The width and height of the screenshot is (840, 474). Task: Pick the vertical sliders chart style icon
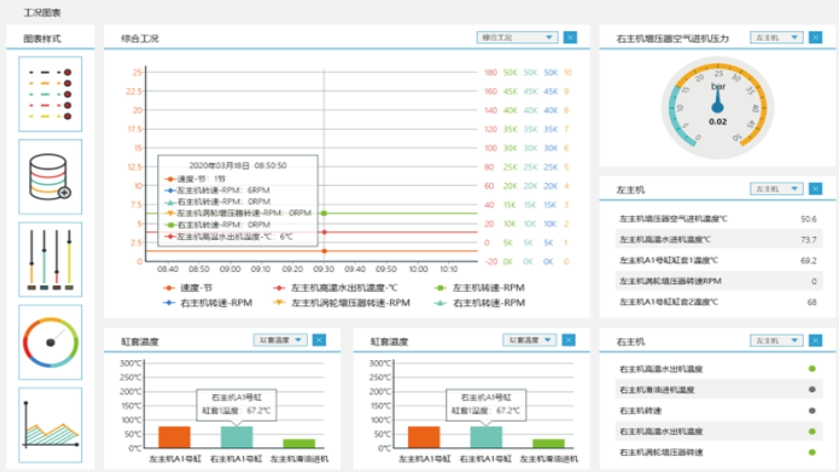pos(50,258)
